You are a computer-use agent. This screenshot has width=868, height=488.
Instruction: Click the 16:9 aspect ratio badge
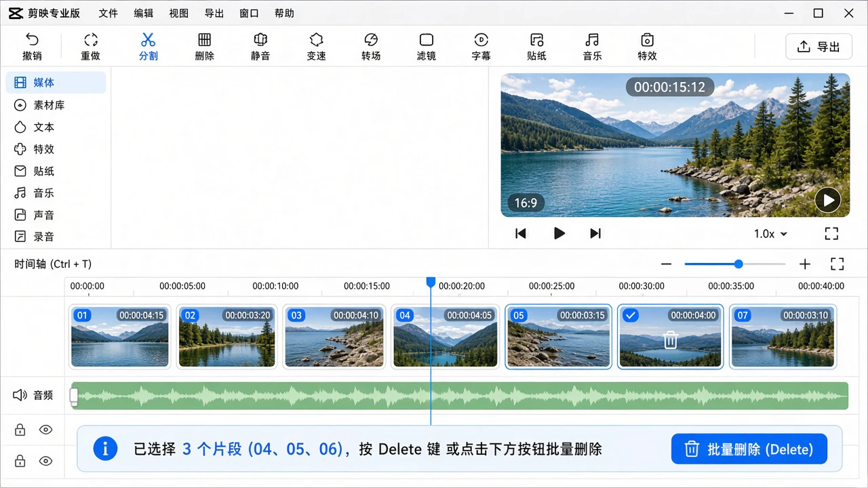(526, 203)
